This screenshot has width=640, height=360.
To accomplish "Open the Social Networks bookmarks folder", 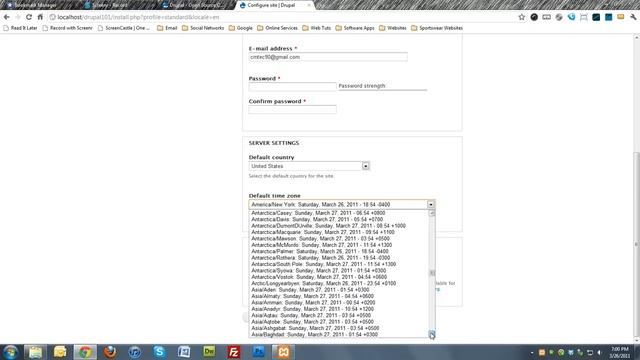I will pyautogui.click(x=203, y=28).
